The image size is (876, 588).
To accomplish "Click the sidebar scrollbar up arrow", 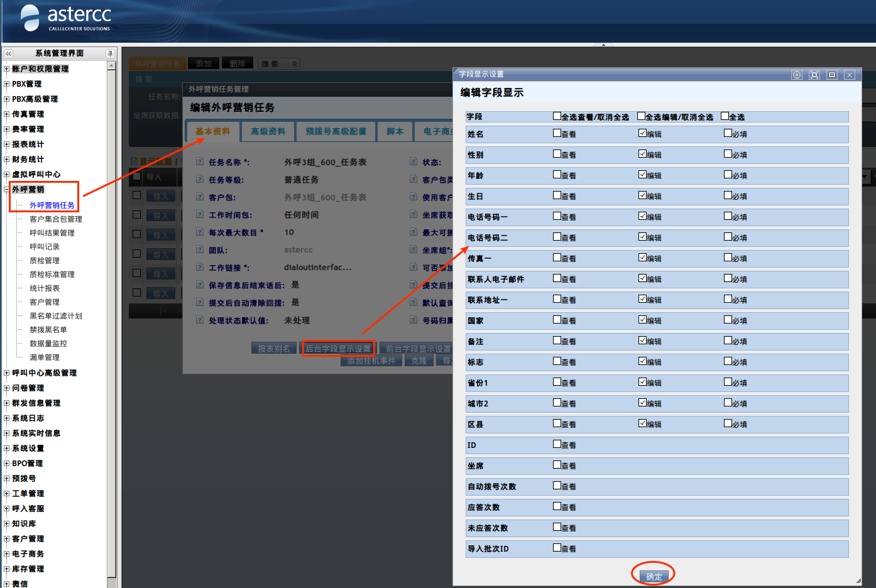I will [111, 65].
